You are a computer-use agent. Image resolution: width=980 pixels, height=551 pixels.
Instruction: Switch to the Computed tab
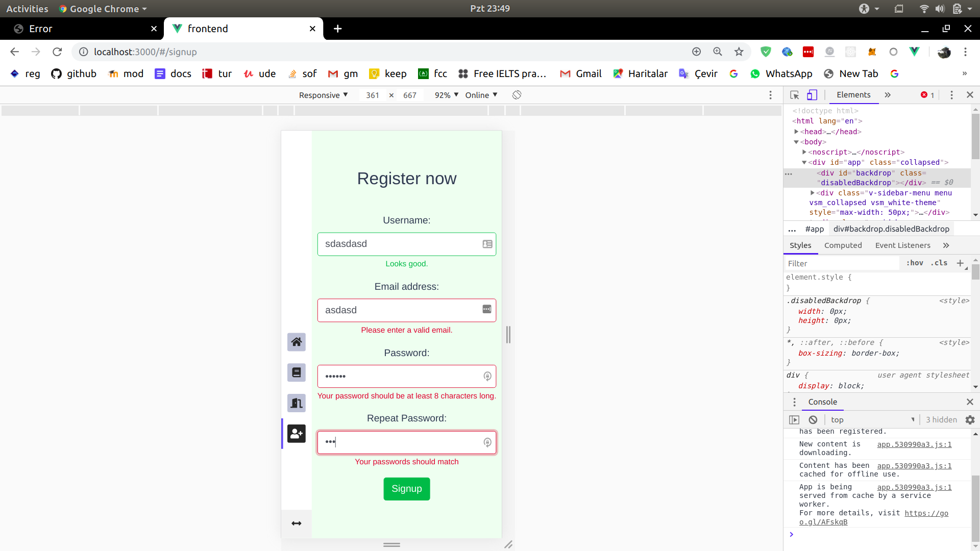point(843,245)
